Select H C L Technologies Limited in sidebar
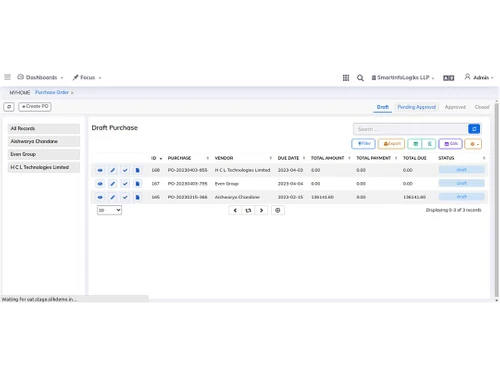Screen dimensions: 500x375 [44, 167]
